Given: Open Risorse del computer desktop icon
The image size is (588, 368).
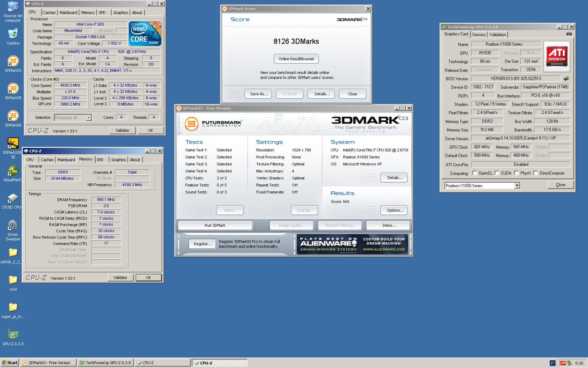Looking at the screenshot, I should pos(13,12).
